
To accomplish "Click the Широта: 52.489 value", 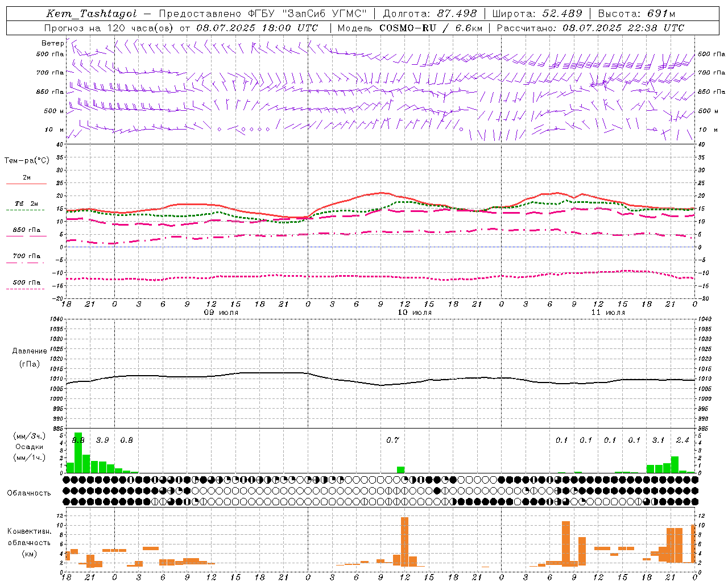I will click(x=537, y=14).
